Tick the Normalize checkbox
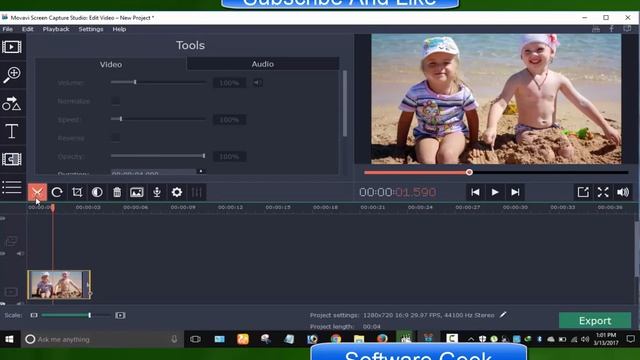This screenshot has width=640, height=360. tap(116, 101)
